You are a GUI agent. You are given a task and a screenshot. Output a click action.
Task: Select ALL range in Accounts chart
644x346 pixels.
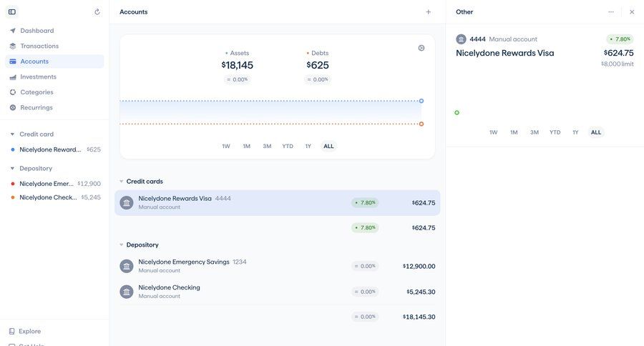(328, 146)
